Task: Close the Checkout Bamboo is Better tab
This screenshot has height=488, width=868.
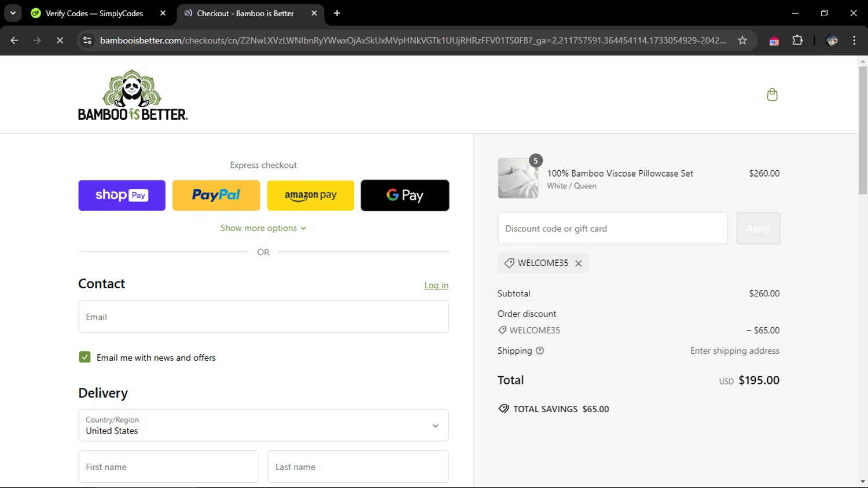Action: 314,13
